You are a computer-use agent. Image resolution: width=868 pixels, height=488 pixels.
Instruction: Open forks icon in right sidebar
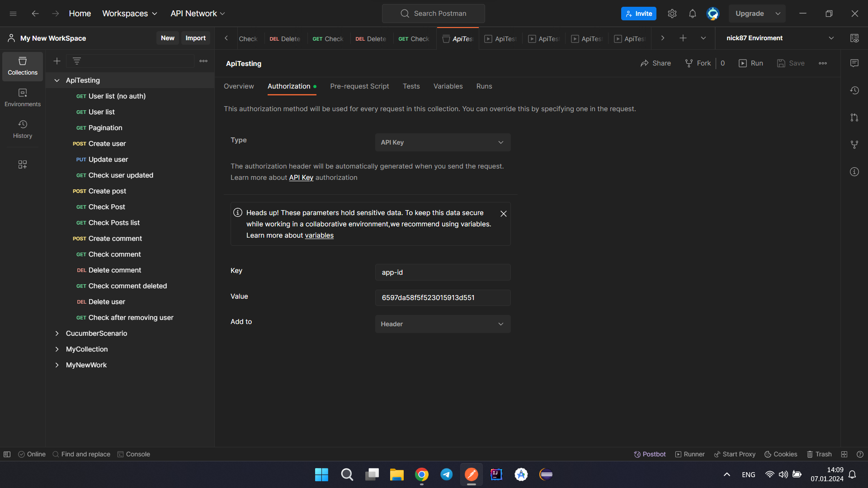(854, 145)
